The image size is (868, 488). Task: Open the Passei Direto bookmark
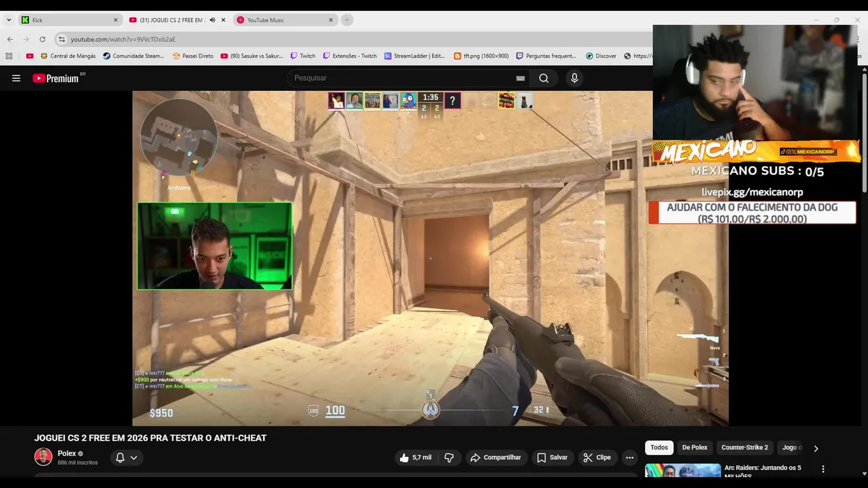(x=193, y=56)
